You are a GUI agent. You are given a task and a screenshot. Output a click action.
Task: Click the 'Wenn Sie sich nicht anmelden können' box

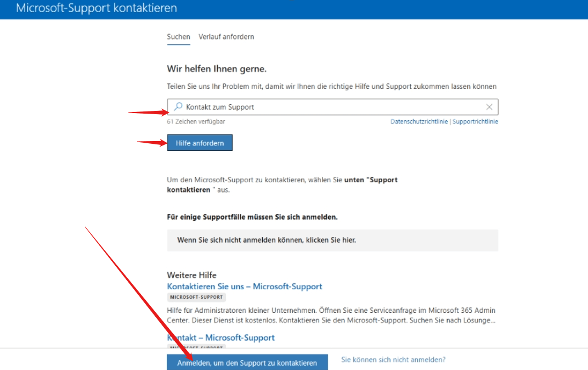(332, 240)
